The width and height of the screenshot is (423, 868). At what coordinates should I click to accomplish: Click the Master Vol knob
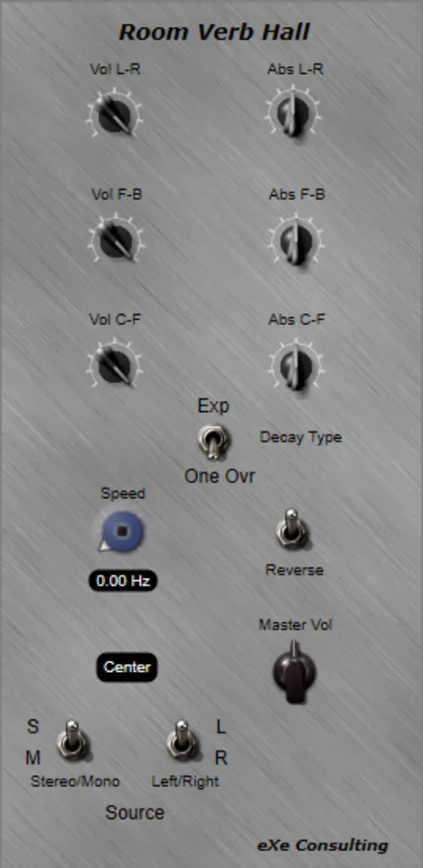pyautogui.click(x=294, y=671)
